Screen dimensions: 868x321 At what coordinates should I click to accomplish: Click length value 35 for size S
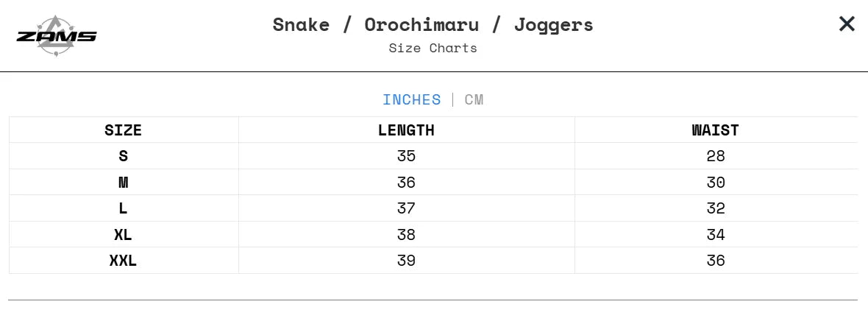tap(406, 156)
